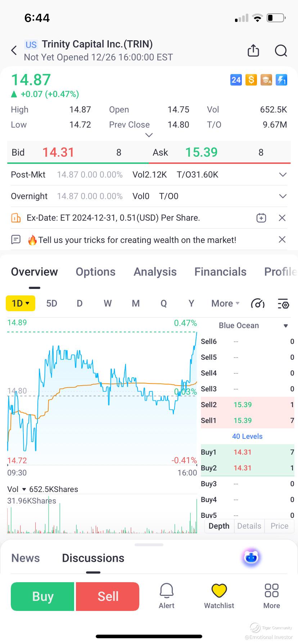Open the News tab

26,558
